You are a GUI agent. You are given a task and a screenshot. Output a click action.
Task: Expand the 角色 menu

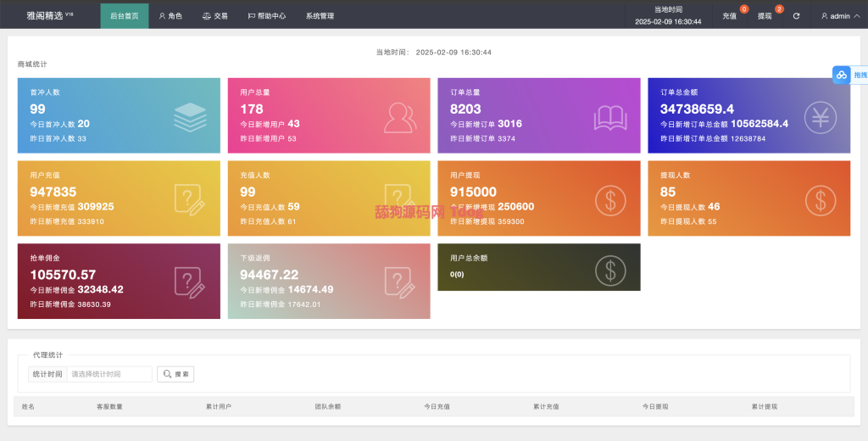coord(170,16)
